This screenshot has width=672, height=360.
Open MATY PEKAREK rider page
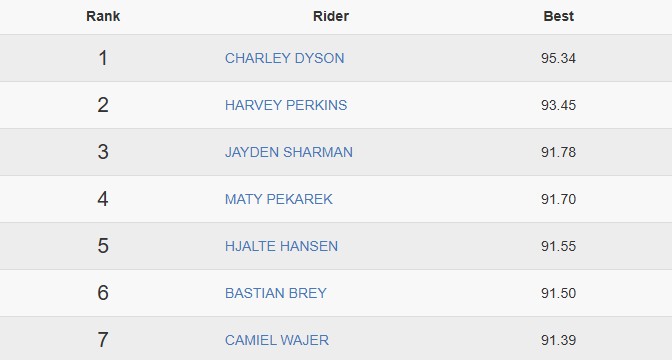279,199
